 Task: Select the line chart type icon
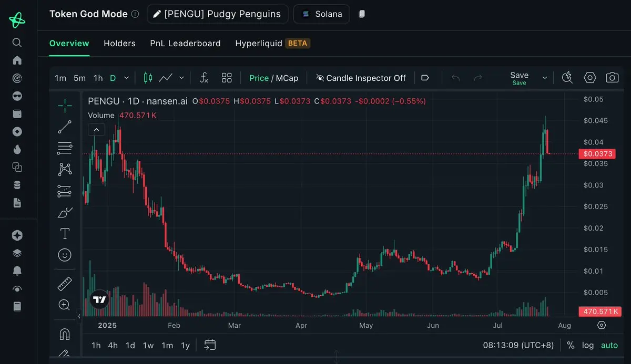pyautogui.click(x=166, y=78)
